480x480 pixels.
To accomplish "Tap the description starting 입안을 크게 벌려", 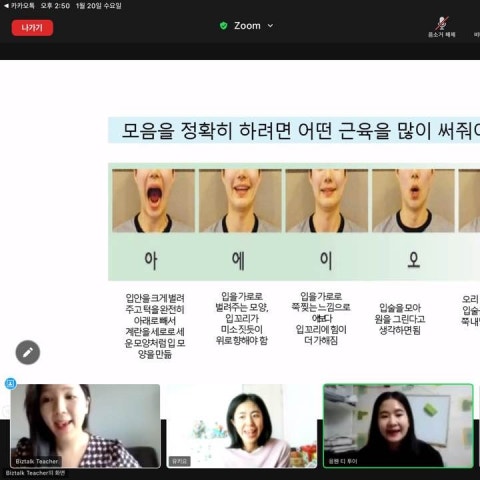I will [155, 326].
